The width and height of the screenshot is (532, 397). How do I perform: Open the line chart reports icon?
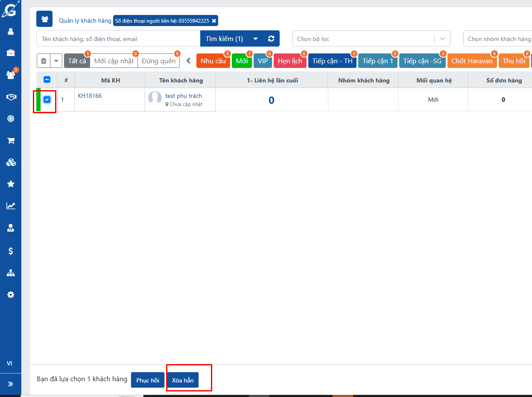click(11, 206)
